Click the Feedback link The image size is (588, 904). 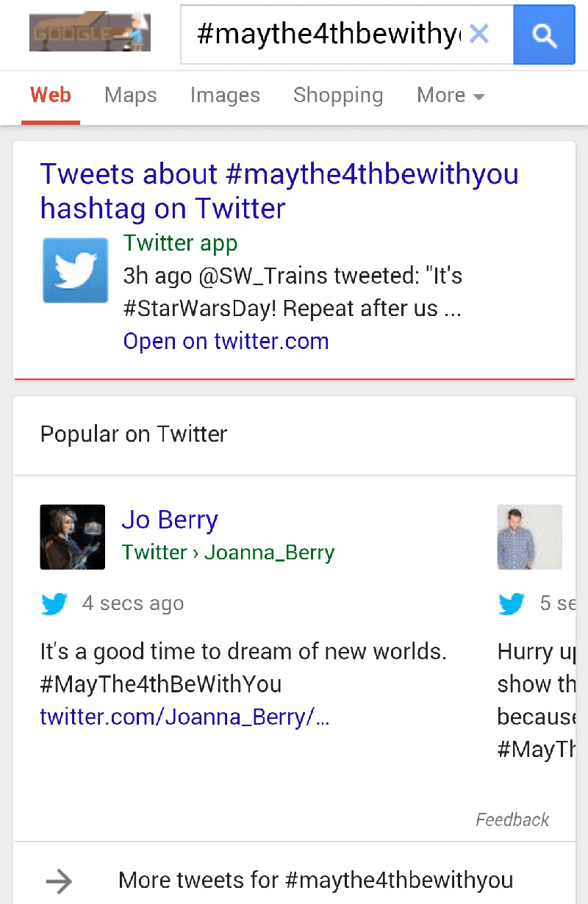[x=512, y=819]
